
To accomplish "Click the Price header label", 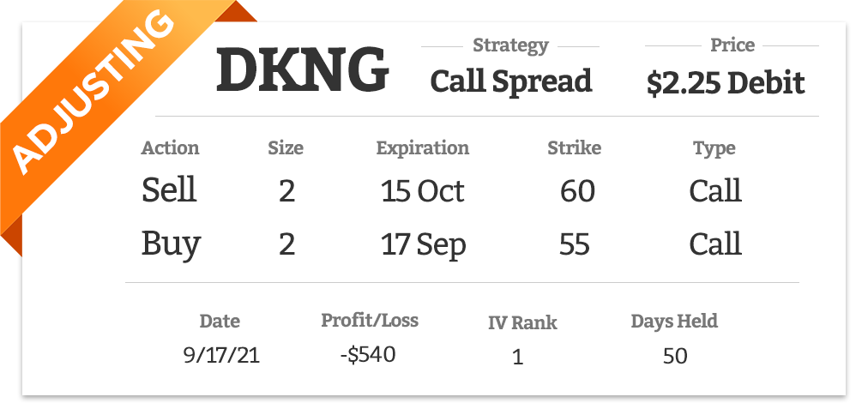I will click(x=732, y=45).
